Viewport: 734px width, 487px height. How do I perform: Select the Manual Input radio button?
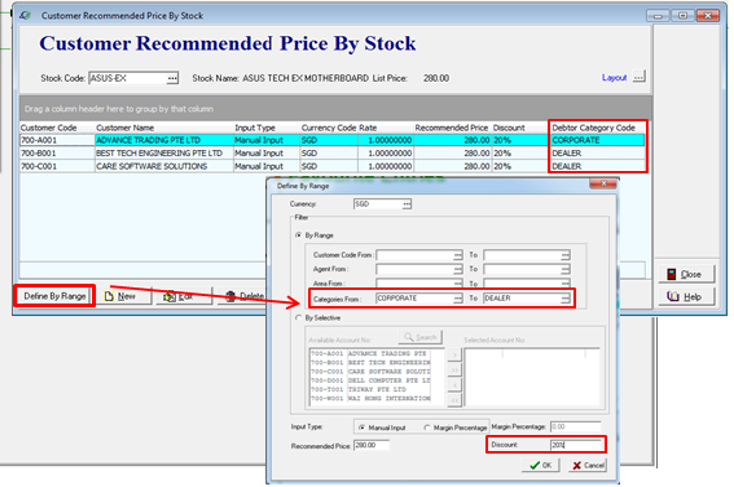(x=361, y=428)
